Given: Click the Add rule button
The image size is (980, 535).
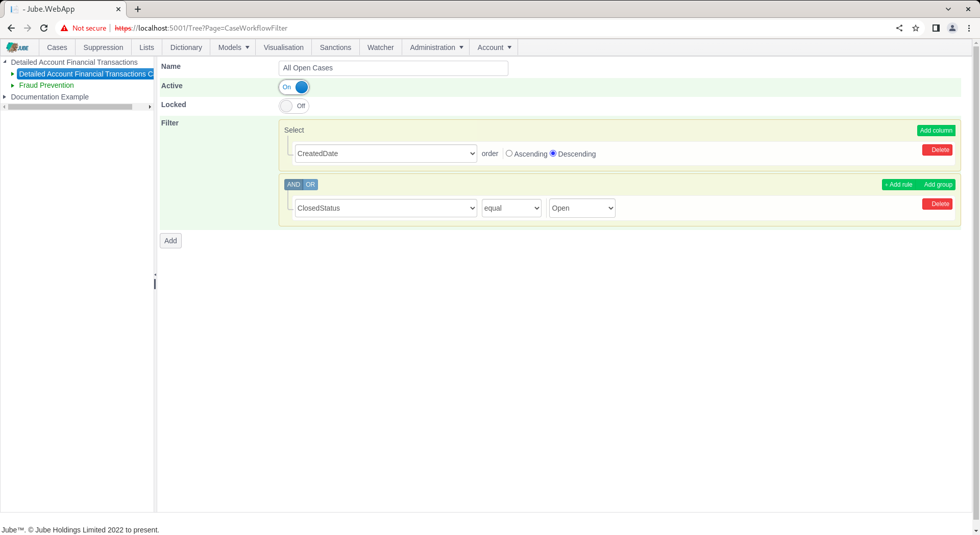Looking at the screenshot, I should (x=899, y=185).
